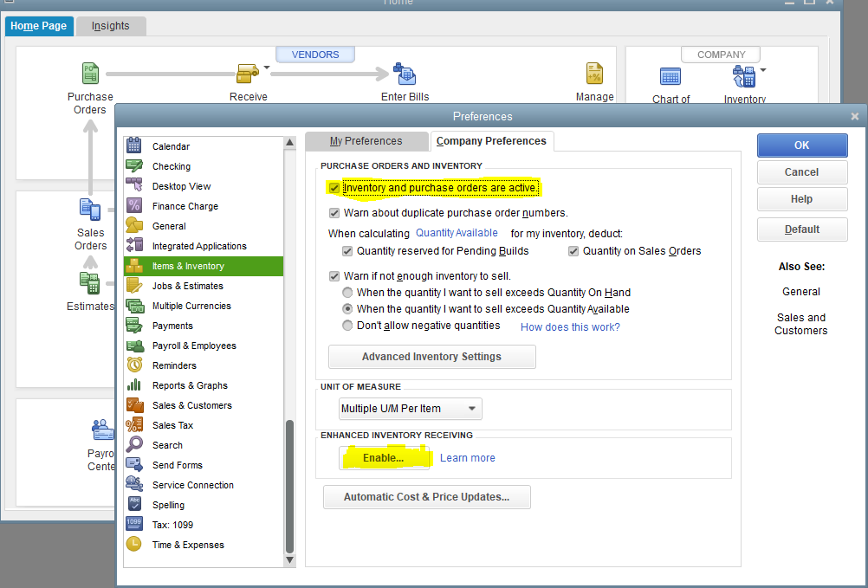This screenshot has height=588, width=868.
Task: Click Enable for Enhanced Inventory Receiving
Action: click(x=384, y=458)
